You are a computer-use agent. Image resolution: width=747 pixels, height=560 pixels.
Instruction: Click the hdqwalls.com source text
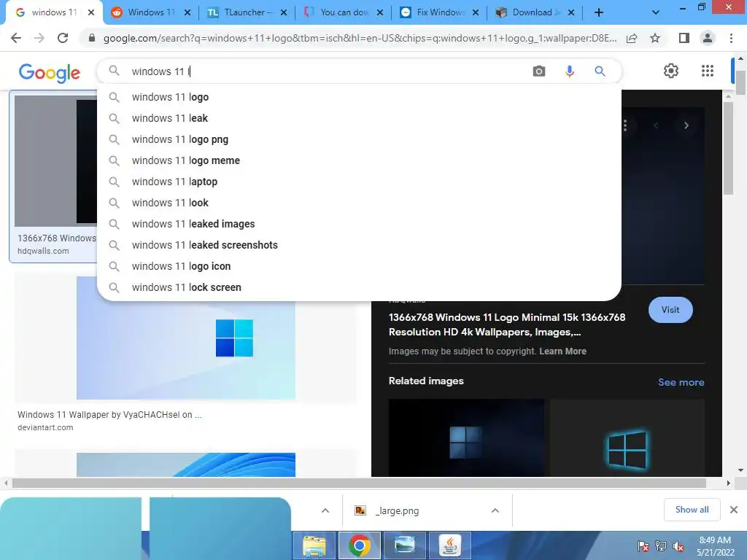(x=43, y=251)
